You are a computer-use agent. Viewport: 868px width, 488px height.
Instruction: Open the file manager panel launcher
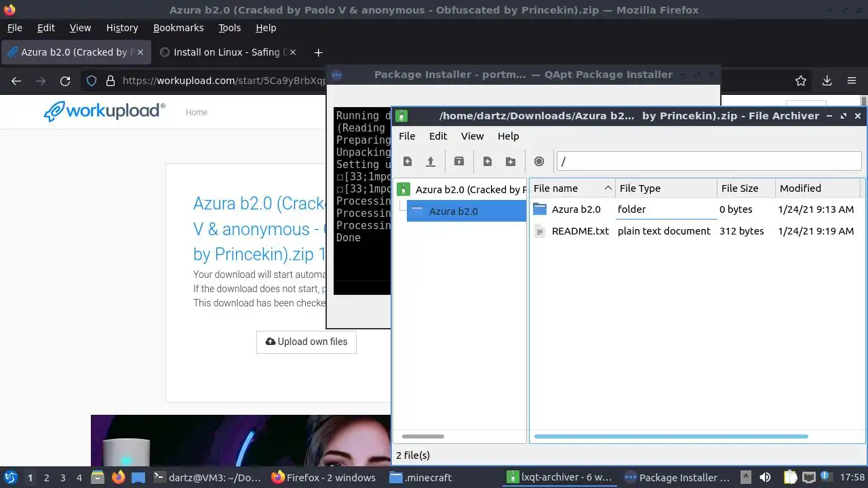(x=98, y=478)
